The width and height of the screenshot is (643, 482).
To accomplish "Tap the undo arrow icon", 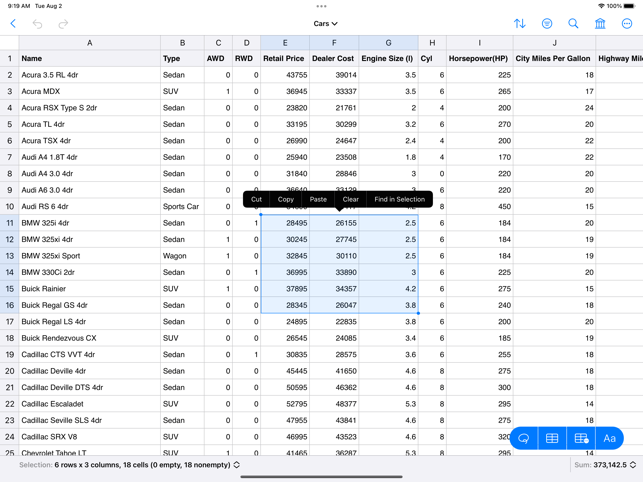I will coord(37,24).
